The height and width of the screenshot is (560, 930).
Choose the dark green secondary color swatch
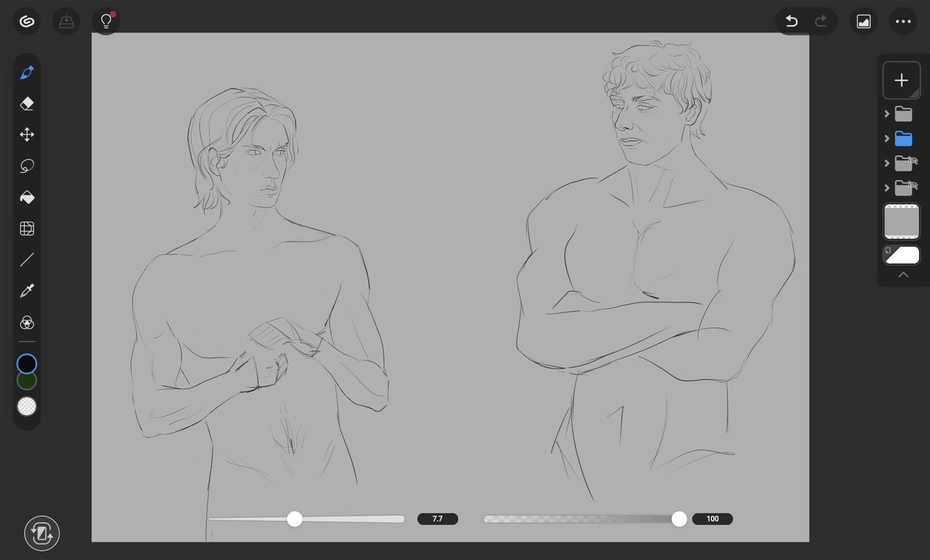pyautogui.click(x=26, y=381)
